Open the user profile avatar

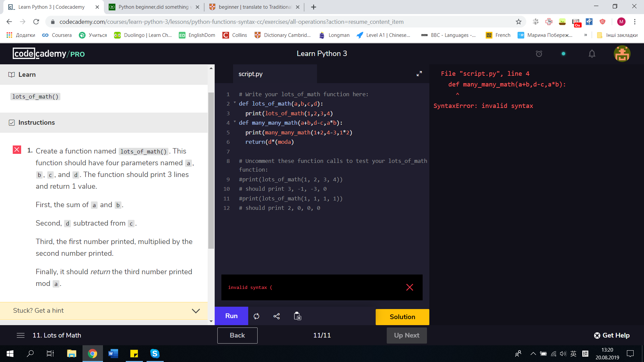pyautogui.click(x=622, y=54)
